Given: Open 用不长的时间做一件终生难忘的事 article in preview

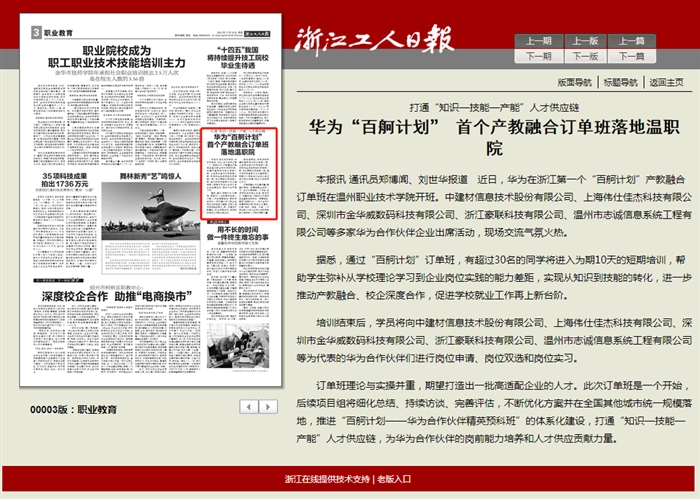Looking at the screenshot, I should pyautogui.click(x=238, y=233).
